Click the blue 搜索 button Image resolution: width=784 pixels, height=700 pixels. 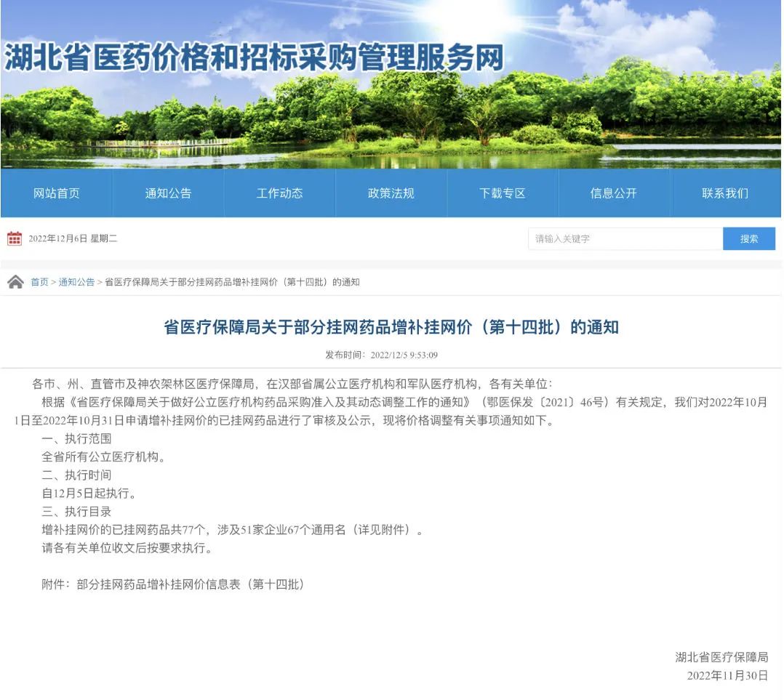click(x=749, y=239)
